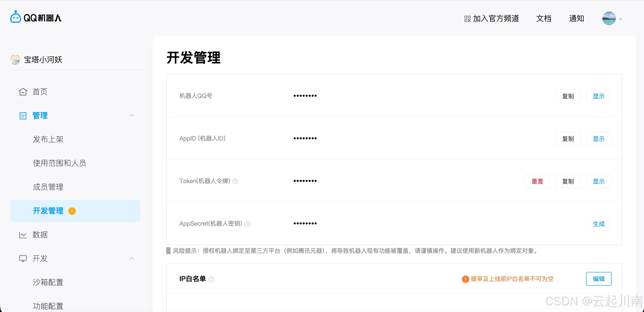Show the masked 机器人QQ号 value

coord(598,96)
